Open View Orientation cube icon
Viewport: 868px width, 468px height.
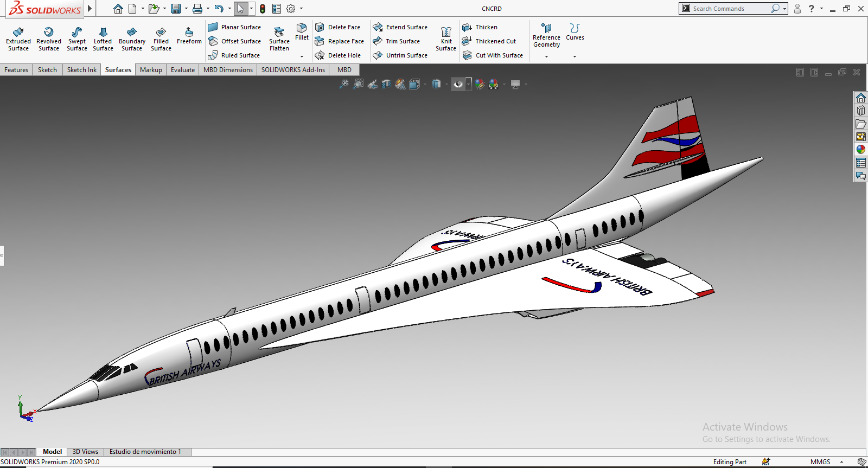[x=414, y=84]
